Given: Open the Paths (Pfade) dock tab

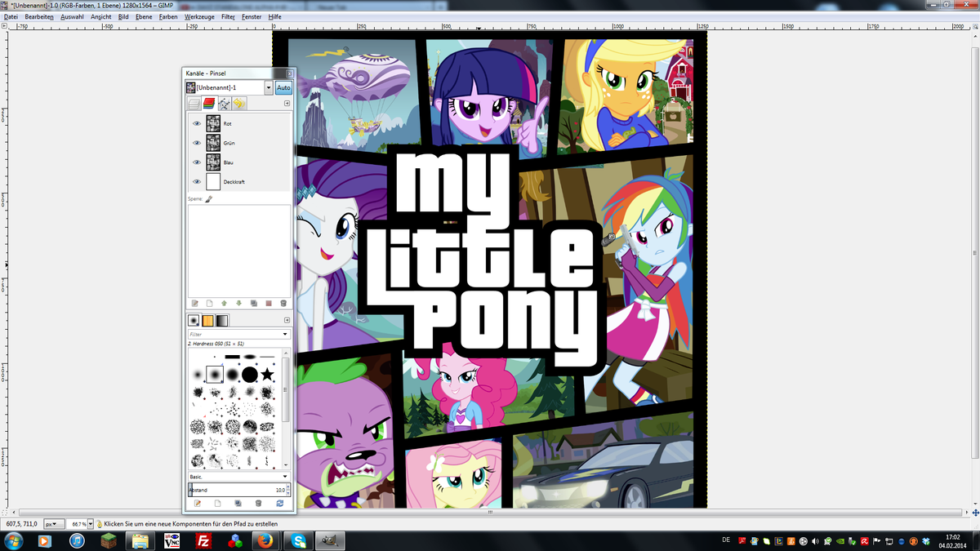Looking at the screenshot, I should (223, 104).
